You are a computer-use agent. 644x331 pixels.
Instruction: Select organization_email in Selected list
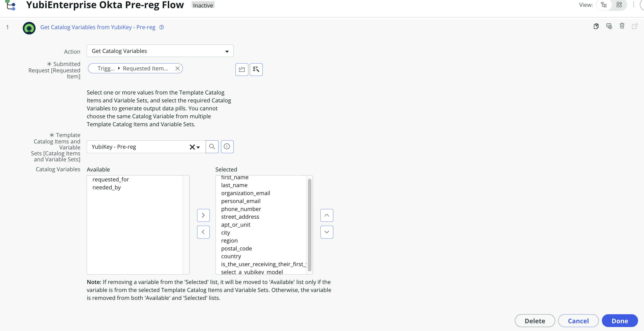(245, 193)
